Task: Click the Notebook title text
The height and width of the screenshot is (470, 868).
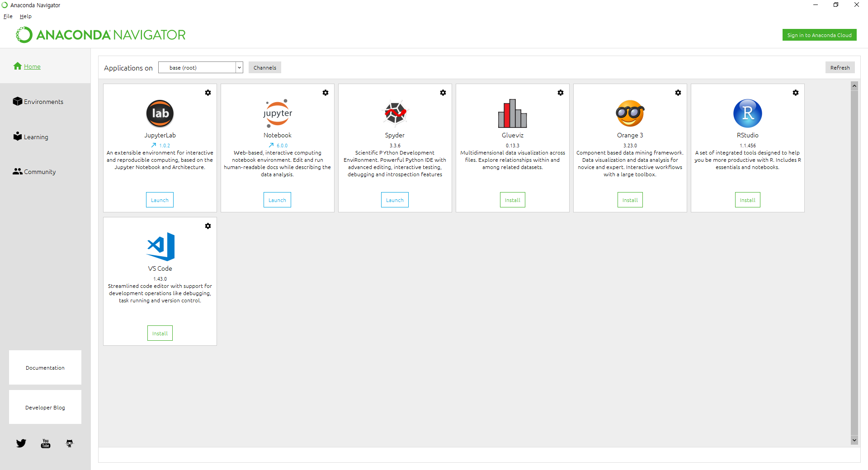Action: click(278, 135)
